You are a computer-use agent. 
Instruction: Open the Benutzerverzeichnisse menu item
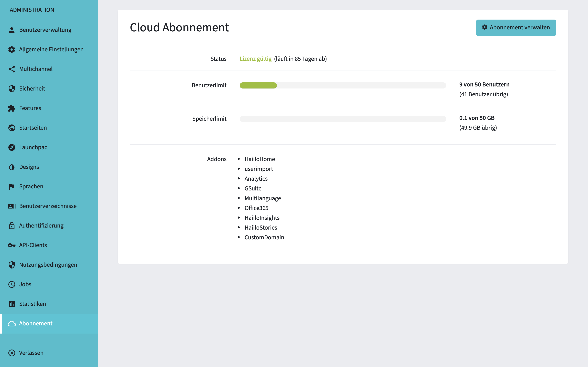tap(48, 206)
